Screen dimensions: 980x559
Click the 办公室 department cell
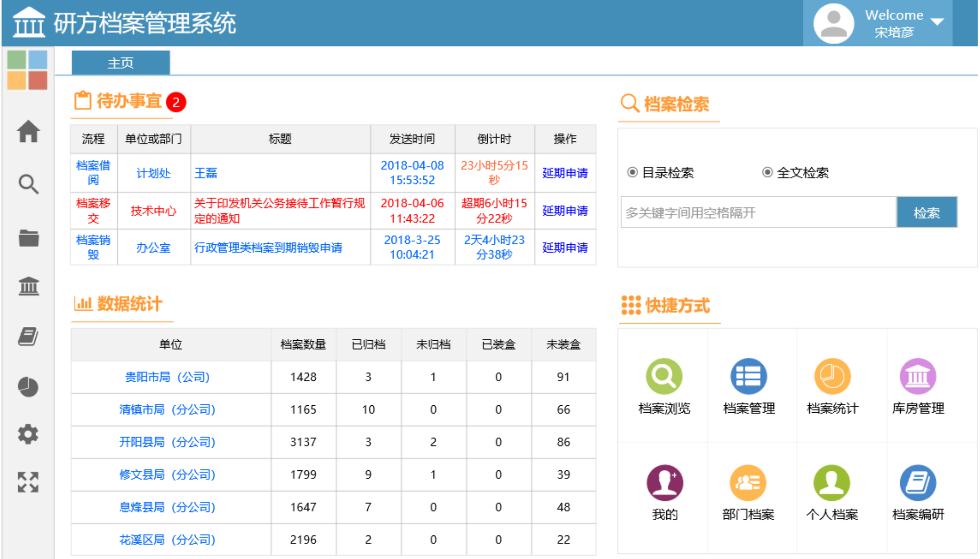(153, 248)
